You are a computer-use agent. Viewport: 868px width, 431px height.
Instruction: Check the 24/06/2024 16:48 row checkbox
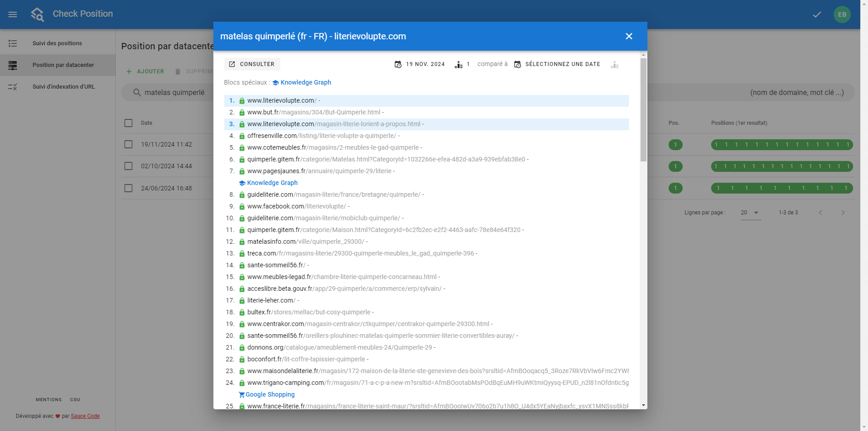(x=128, y=188)
